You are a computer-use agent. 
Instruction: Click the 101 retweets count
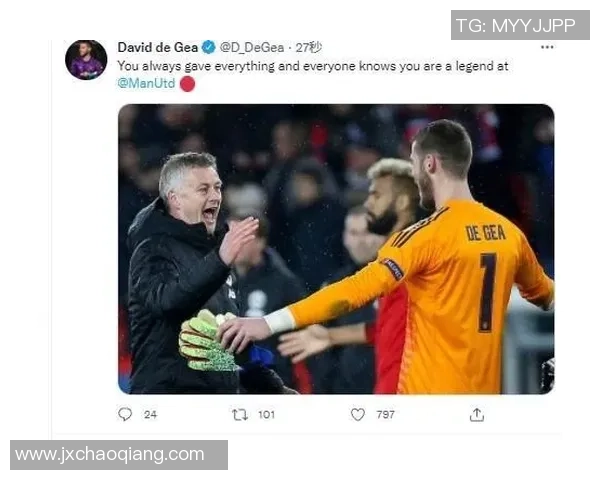tap(266, 415)
